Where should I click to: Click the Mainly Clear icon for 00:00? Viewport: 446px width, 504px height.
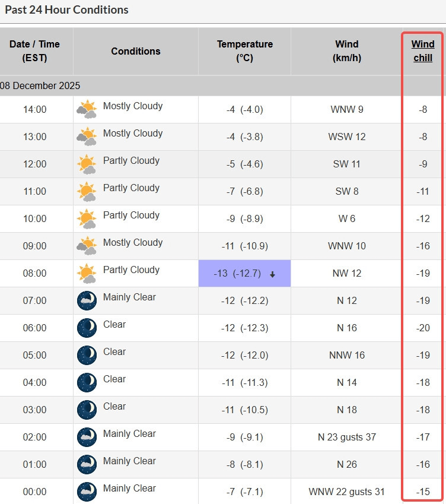coord(87,492)
